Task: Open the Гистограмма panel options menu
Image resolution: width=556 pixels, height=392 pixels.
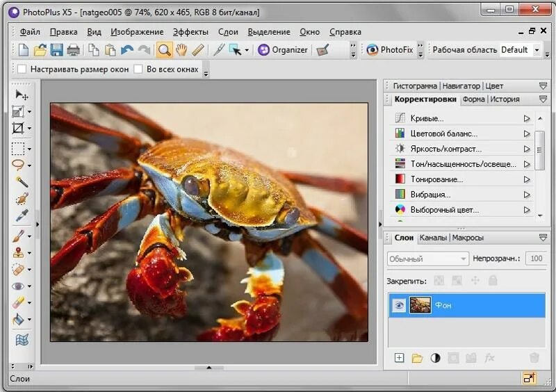Action: [x=543, y=86]
